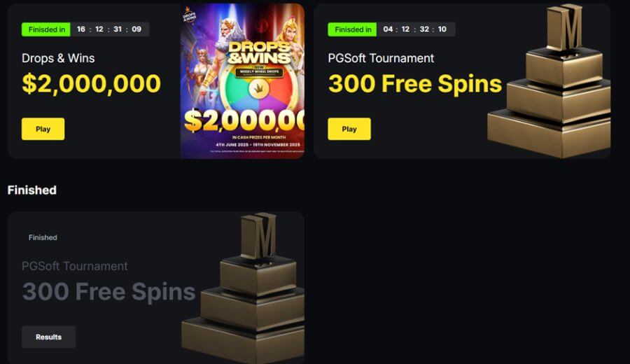The height and width of the screenshot is (364, 630).
Task: Start the active PGSoft Tournament with Play
Action: (x=349, y=129)
